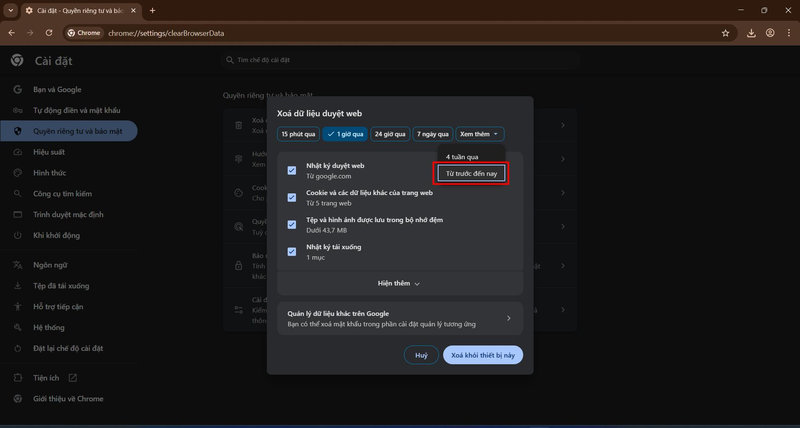Click the browser icon for Trình duyệt mặc định
Image resolution: width=800 pixels, height=428 pixels.
coord(17,214)
